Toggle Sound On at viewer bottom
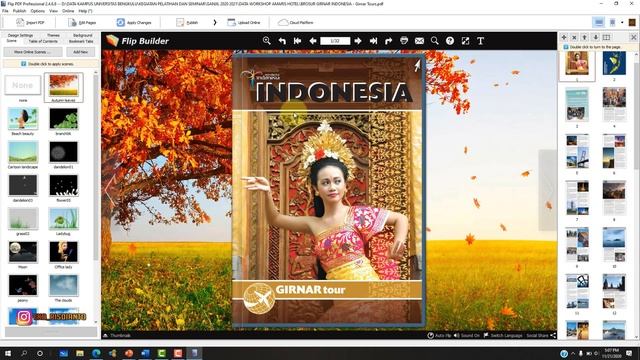The height and width of the screenshot is (360, 640). [x=467, y=336]
